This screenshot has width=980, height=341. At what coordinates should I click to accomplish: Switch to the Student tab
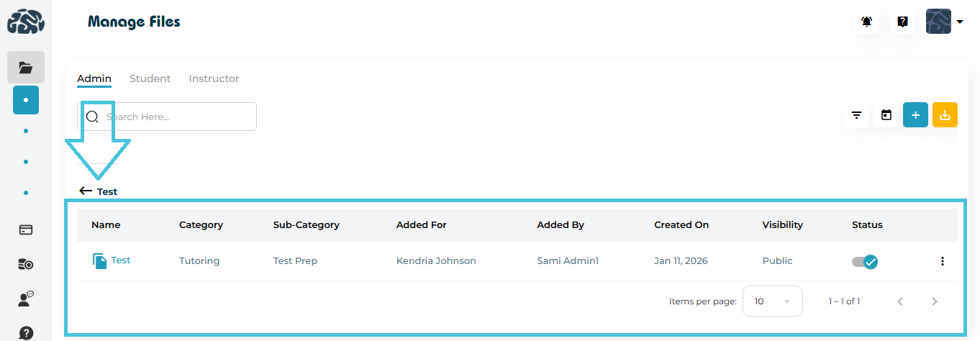[150, 78]
